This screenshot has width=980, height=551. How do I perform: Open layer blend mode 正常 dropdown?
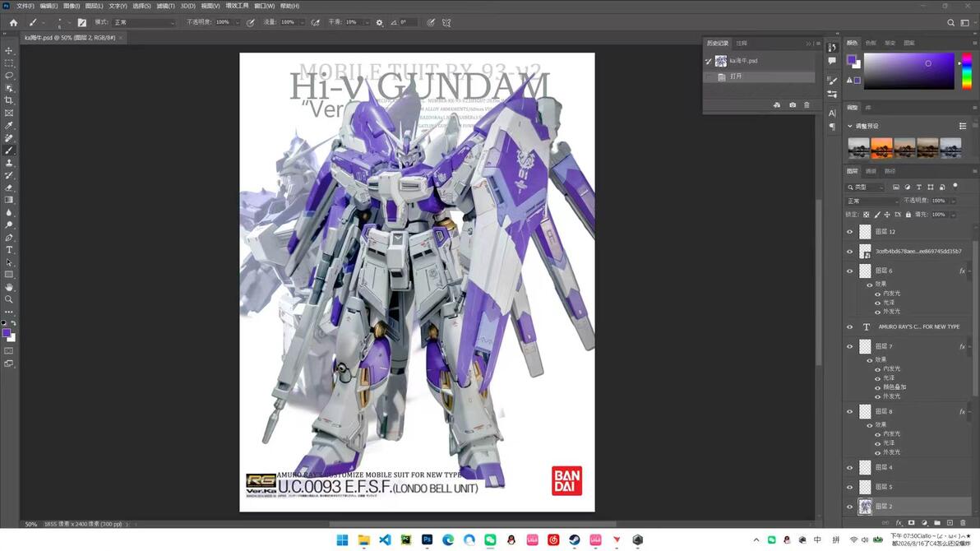(871, 201)
